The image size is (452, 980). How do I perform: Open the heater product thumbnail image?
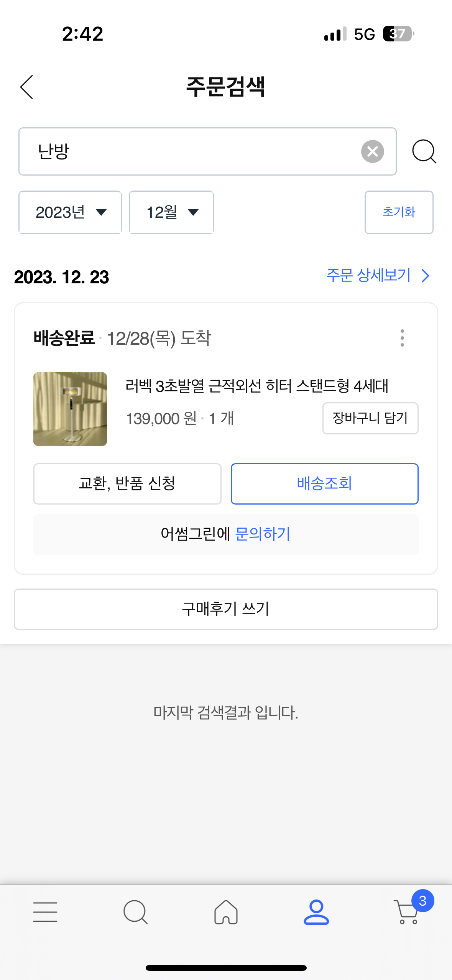click(x=70, y=409)
